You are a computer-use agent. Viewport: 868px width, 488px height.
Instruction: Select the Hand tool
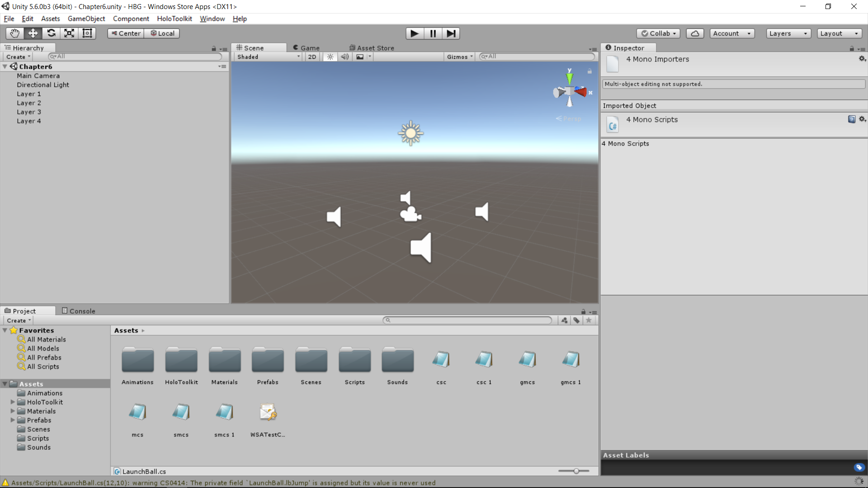(15, 33)
